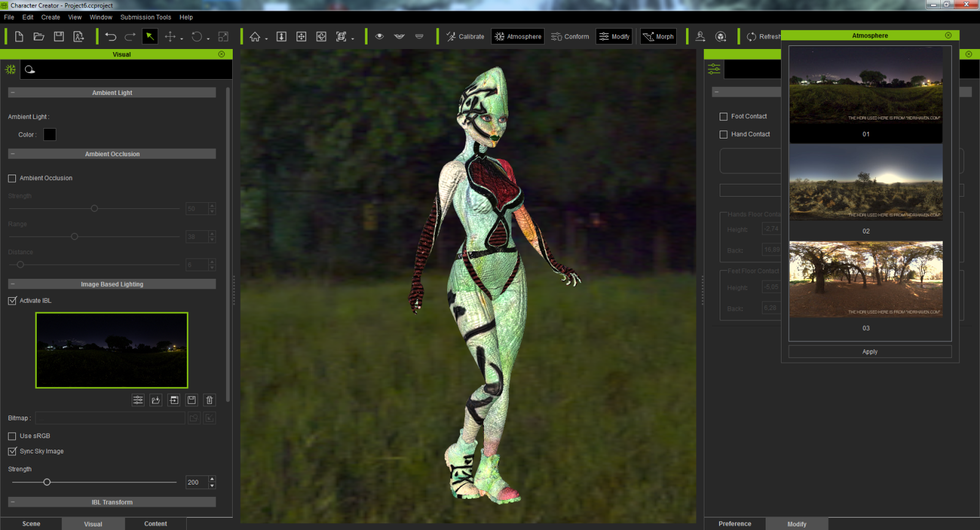980x530 pixels.
Task: Open the Home view dropdown arrow
Action: [266, 39]
